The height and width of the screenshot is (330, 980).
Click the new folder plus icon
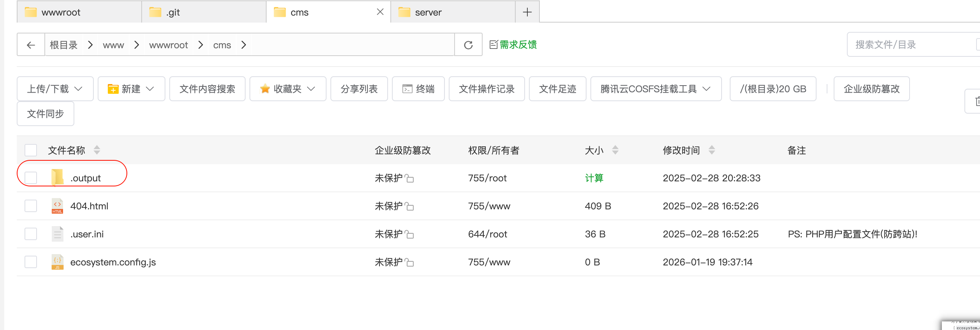pyautogui.click(x=113, y=89)
